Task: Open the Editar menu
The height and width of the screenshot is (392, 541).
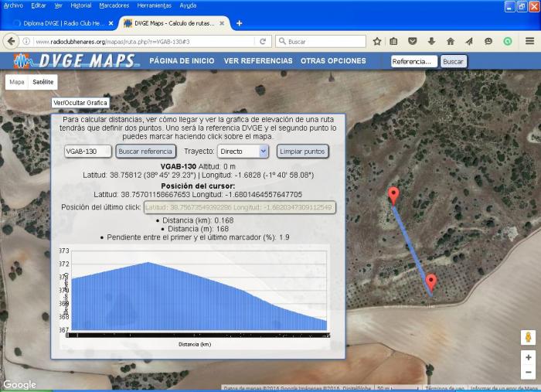Action: [39, 5]
